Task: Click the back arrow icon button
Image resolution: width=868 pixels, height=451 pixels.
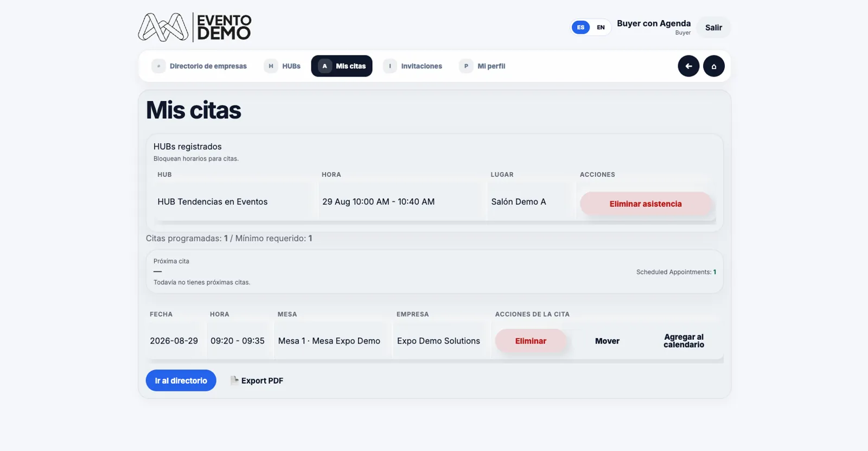Action: [x=688, y=66]
